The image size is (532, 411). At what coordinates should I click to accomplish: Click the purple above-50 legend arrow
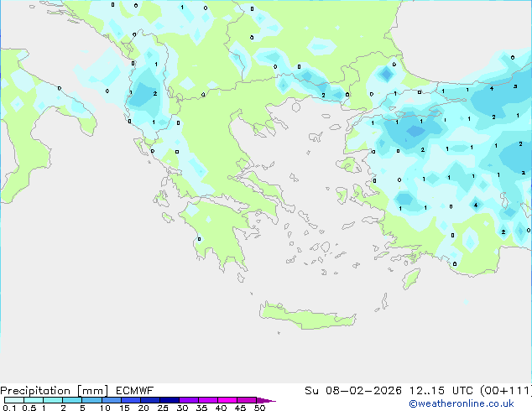266,400
